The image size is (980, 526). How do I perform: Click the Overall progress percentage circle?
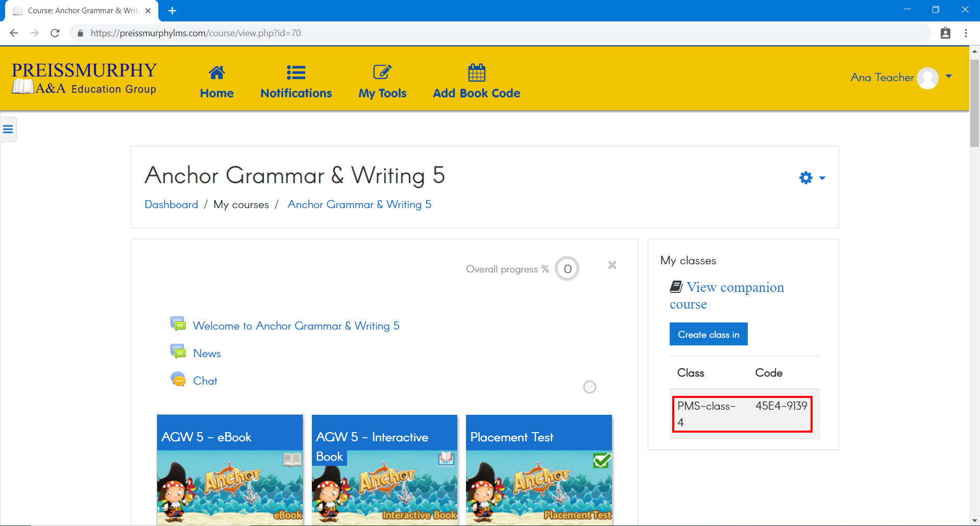[x=567, y=269]
